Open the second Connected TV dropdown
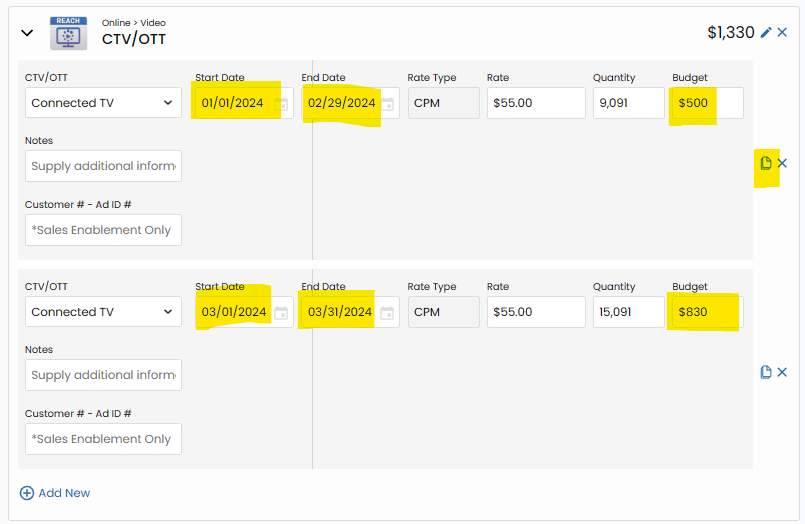 pos(103,312)
